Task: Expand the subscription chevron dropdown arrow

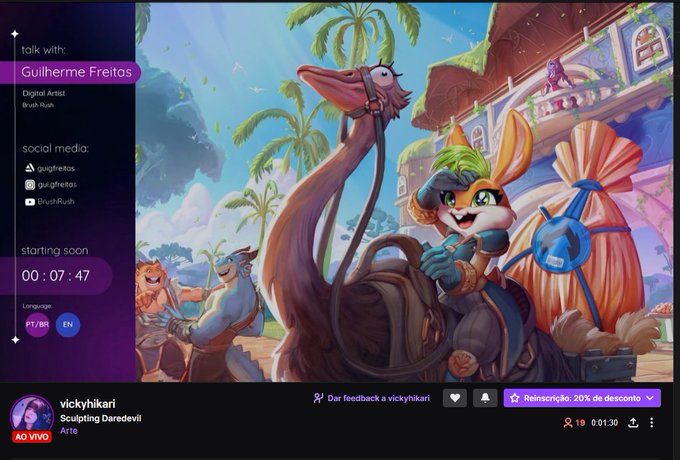Action: tap(650, 398)
